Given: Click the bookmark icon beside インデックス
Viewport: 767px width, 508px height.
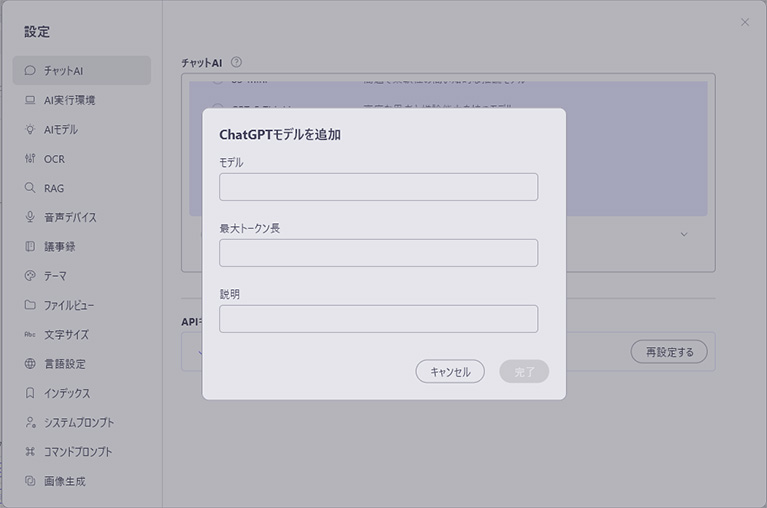Looking at the screenshot, I should (x=30, y=393).
